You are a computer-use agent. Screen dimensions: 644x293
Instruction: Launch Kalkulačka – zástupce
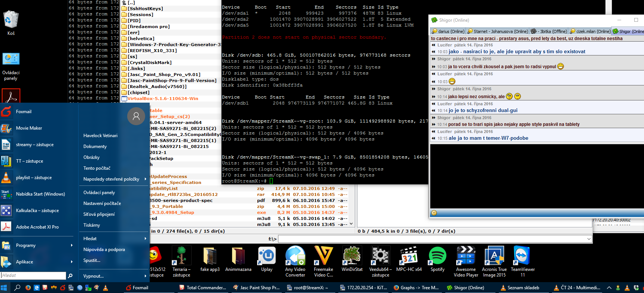click(37, 211)
